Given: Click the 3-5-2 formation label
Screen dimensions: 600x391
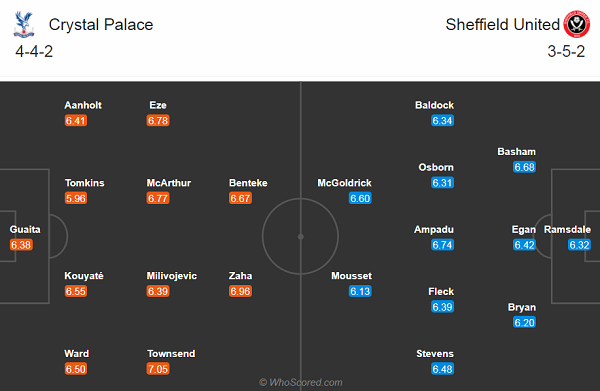Looking at the screenshot, I should [x=566, y=51].
